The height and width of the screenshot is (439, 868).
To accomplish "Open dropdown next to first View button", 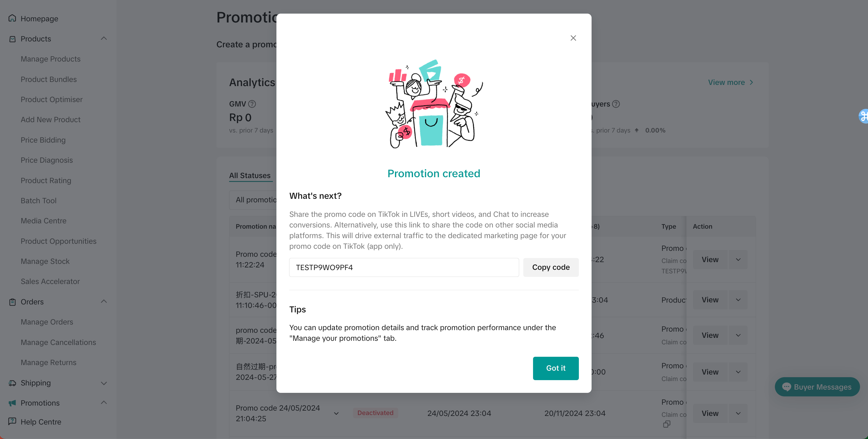I will pyautogui.click(x=738, y=260).
